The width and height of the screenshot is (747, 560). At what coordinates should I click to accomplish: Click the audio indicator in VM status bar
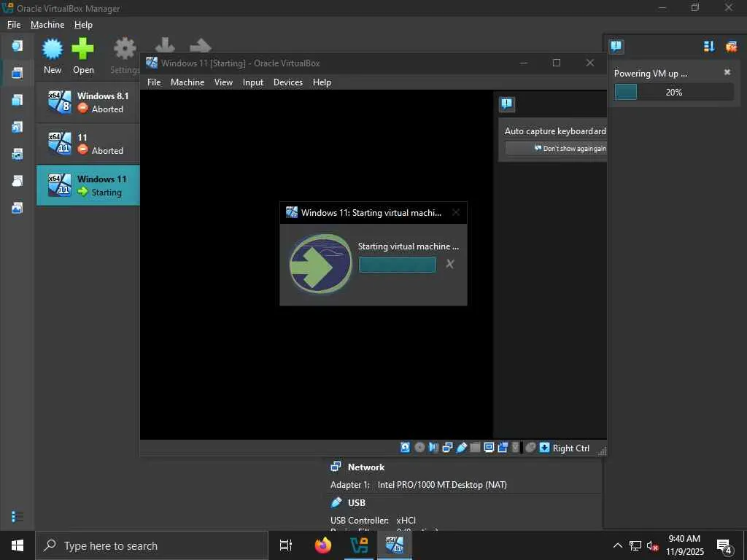point(433,447)
